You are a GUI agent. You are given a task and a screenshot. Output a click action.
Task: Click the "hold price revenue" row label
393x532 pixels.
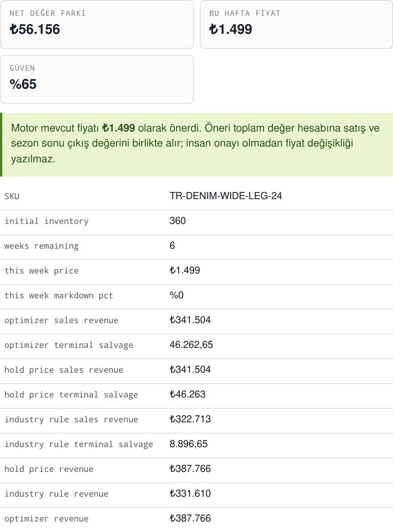pyautogui.click(x=49, y=469)
